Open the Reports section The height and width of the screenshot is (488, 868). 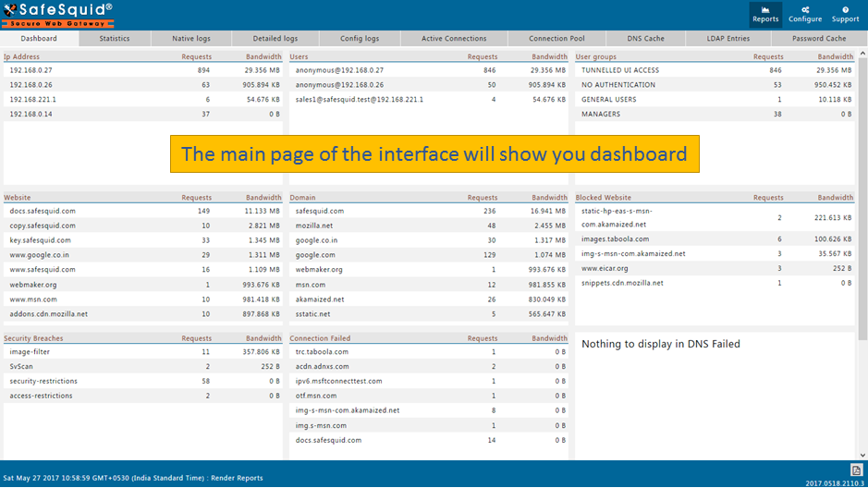(x=765, y=15)
